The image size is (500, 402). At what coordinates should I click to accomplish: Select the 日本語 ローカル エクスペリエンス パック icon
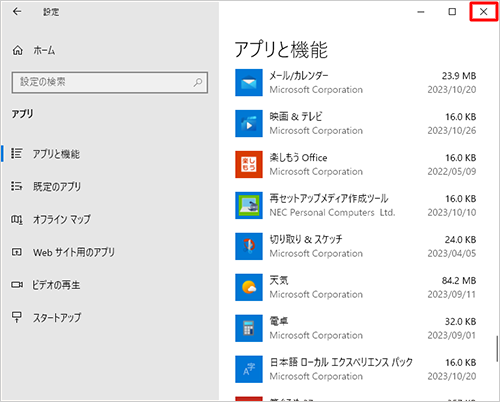249,369
